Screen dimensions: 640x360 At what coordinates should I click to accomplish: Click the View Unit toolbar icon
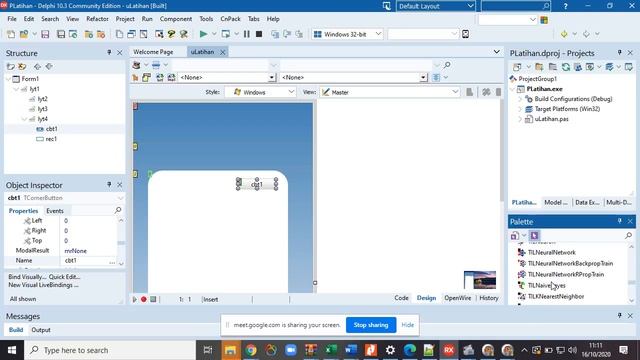coord(119,34)
